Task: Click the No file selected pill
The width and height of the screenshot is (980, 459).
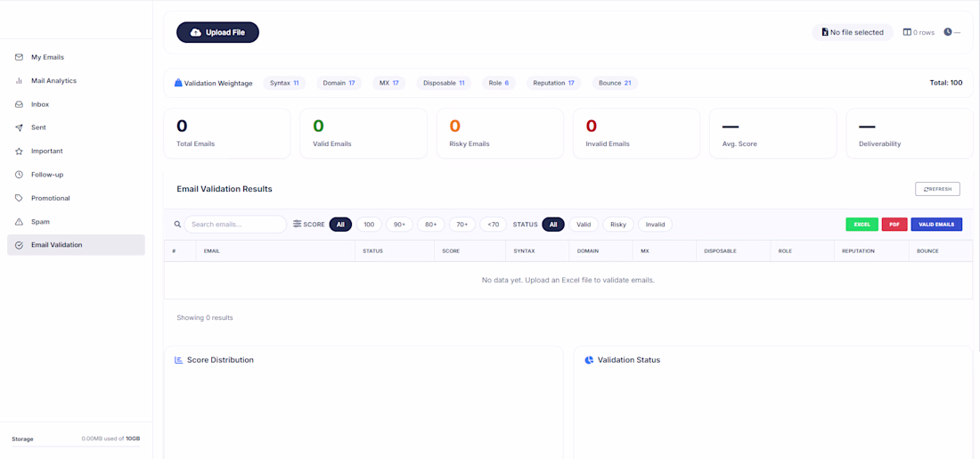Action: click(853, 32)
